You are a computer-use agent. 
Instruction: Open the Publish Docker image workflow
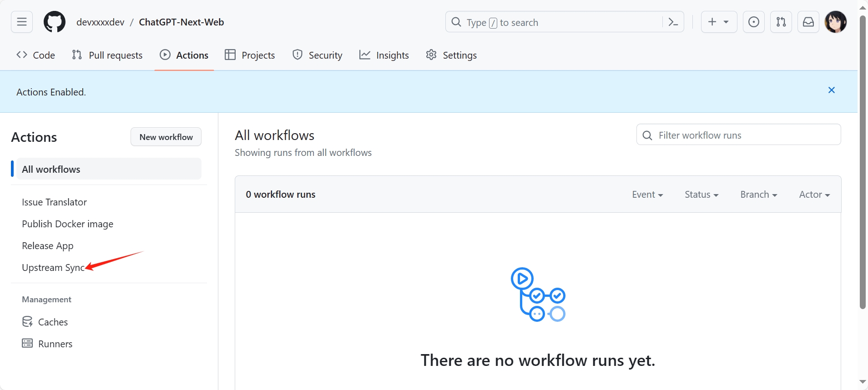[67, 224]
